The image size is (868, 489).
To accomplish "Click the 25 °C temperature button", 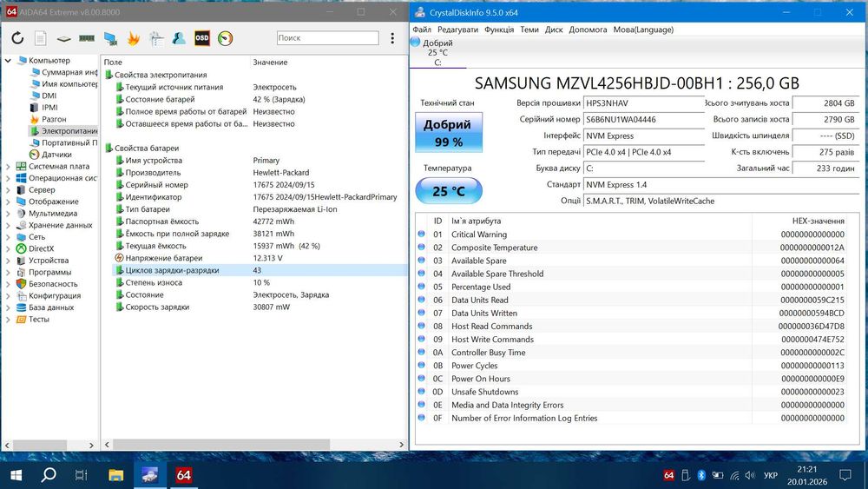I will (449, 191).
